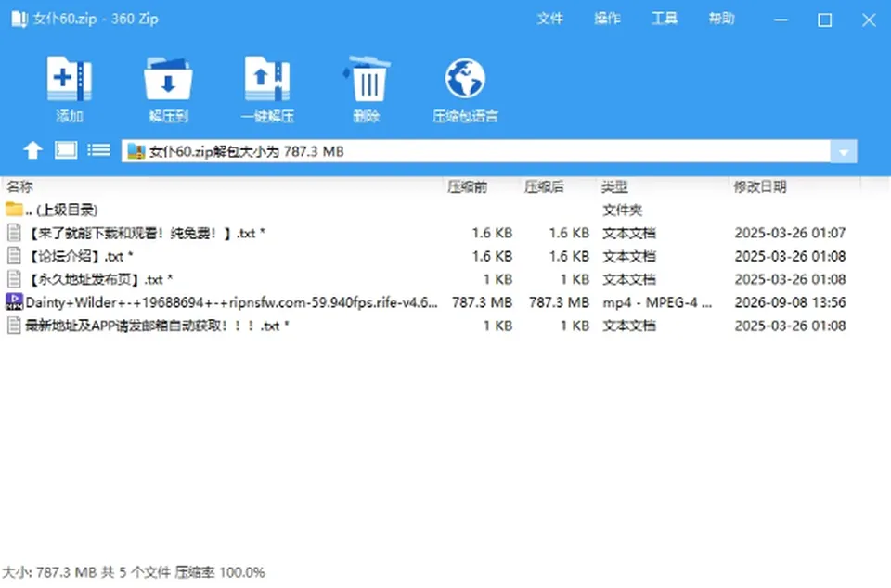This screenshot has width=891, height=588.
Task: Click the 添加 add files icon
Action: coord(70,79)
